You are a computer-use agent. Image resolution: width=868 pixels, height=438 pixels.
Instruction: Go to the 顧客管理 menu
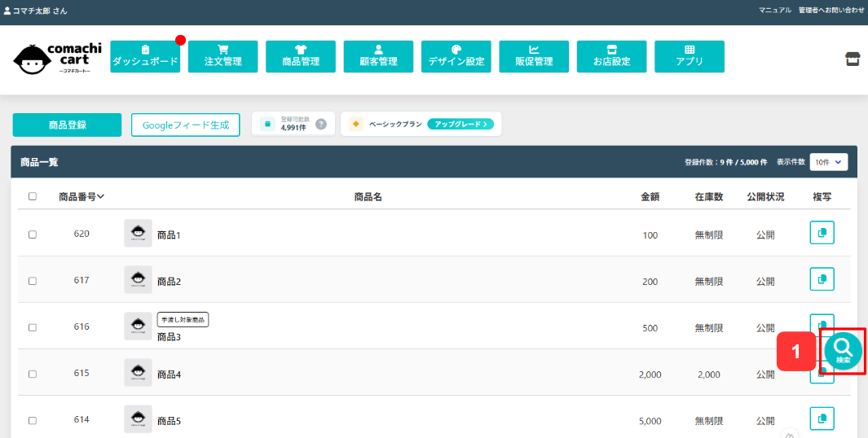379,56
